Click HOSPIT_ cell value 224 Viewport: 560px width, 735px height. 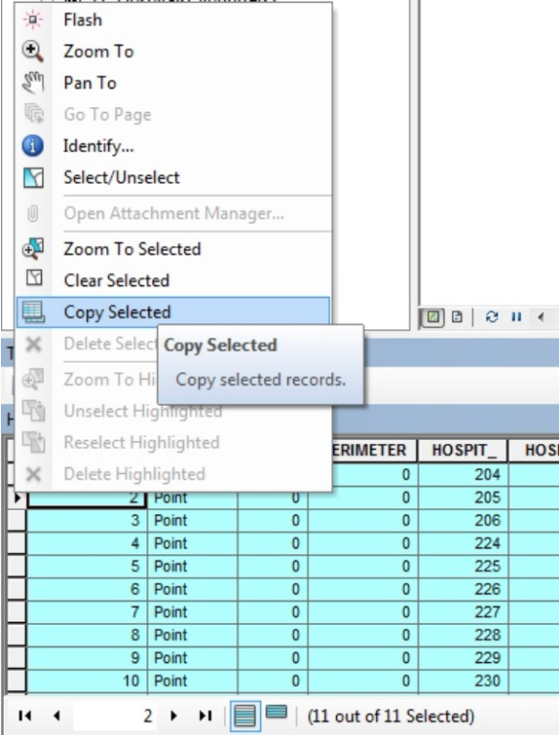(x=463, y=544)
